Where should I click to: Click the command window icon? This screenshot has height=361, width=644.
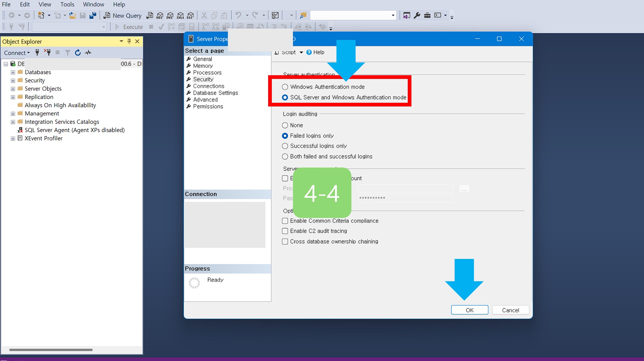point(438,15)
